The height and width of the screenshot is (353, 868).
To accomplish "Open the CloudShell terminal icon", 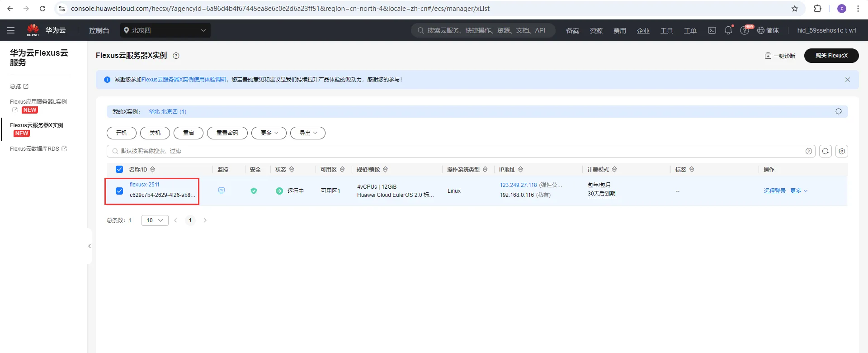I will 712,30.
